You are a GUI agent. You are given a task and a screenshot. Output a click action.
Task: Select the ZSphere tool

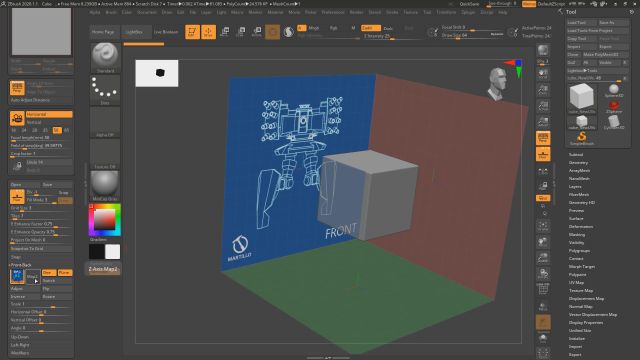[x=614, y=107]
